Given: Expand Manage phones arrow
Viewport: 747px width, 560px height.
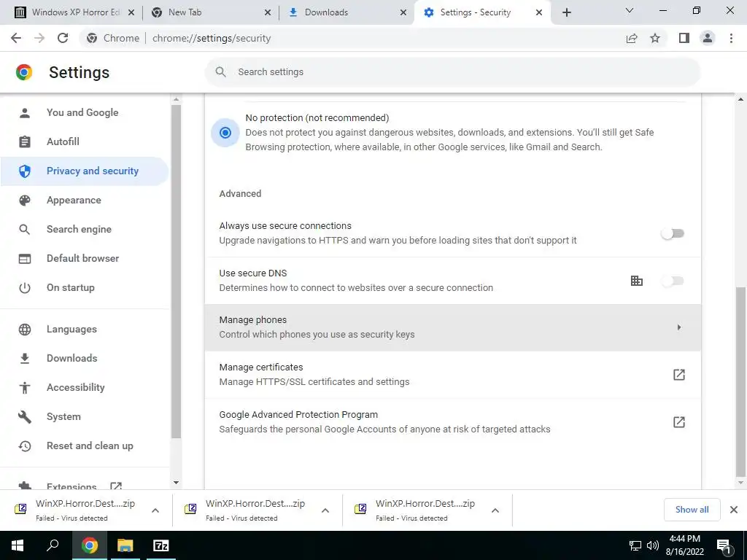Looking at the screenshot, I should [679, 327].
